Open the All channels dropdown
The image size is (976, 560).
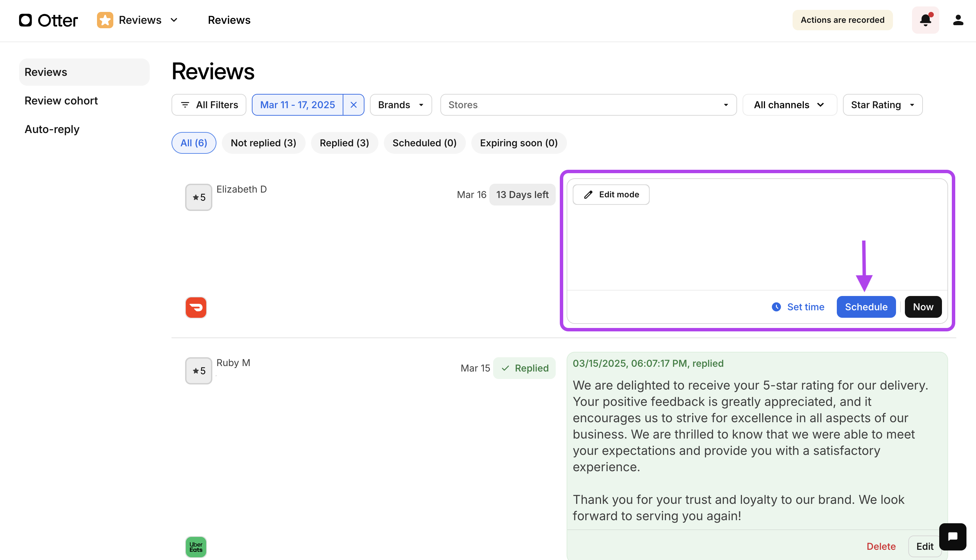(x=790, y=104)
